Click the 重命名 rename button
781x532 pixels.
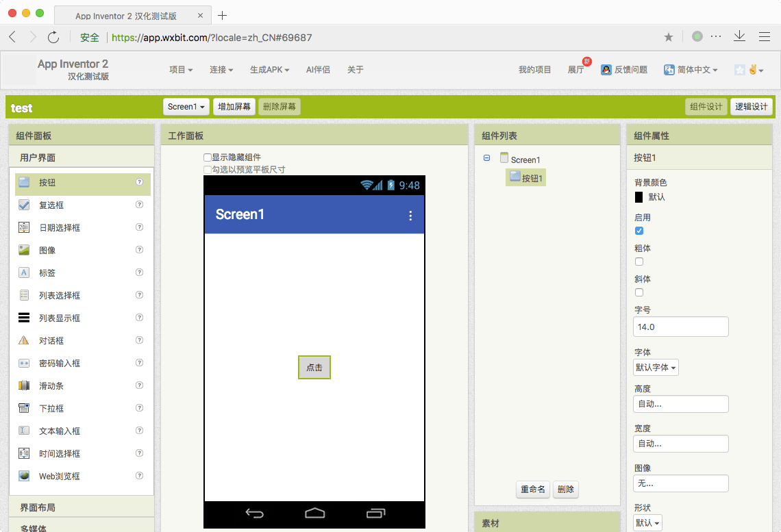pos(532,489)
